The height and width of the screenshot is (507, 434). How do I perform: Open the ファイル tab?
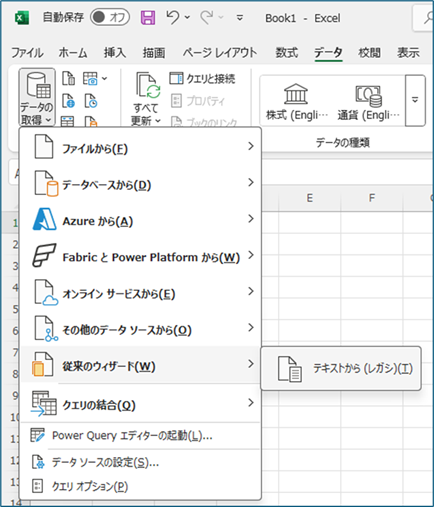coord(27,53)
